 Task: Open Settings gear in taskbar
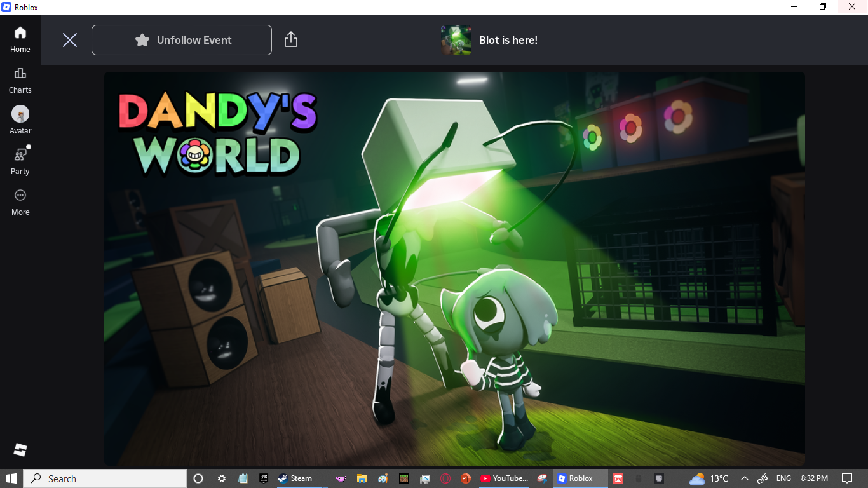click(x=221, y=478)
